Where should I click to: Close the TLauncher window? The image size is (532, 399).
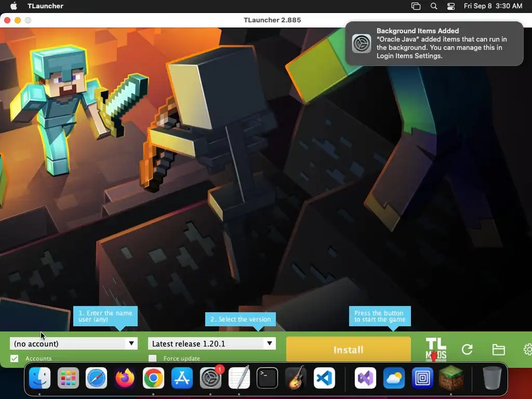tap(7, 20)
